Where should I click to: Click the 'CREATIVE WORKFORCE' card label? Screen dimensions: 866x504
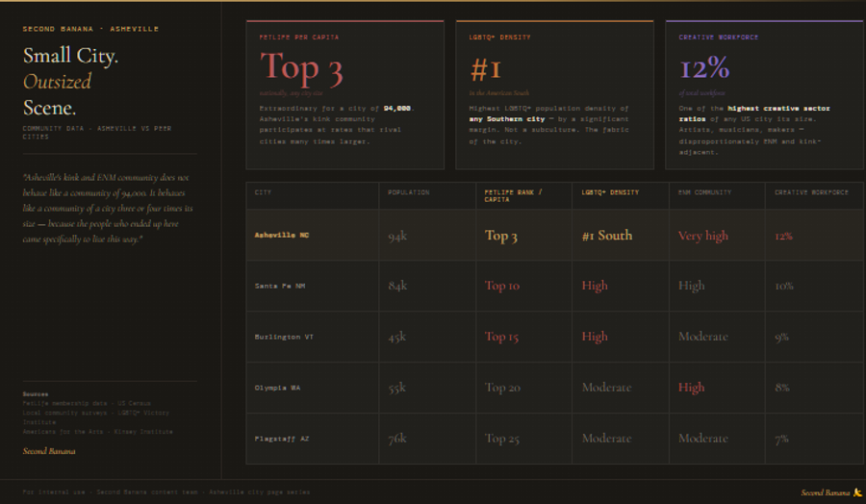click(718, 37)
